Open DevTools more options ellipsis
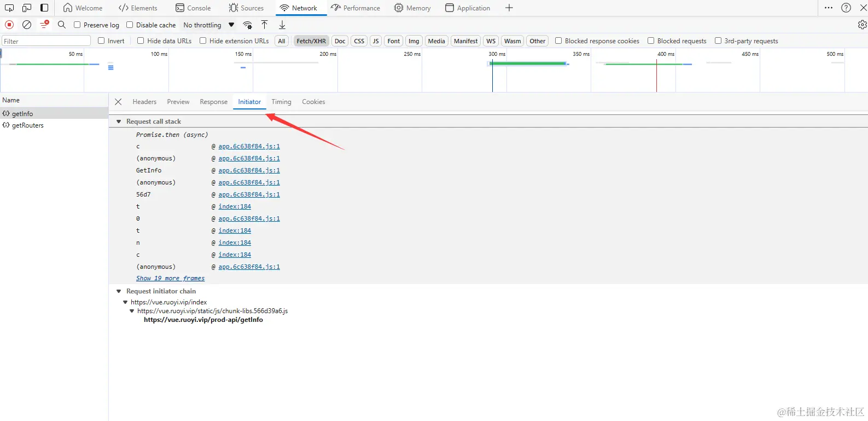The height and width of the screenshot is (421, 868). pyautogui.click(x=829, y=8)
